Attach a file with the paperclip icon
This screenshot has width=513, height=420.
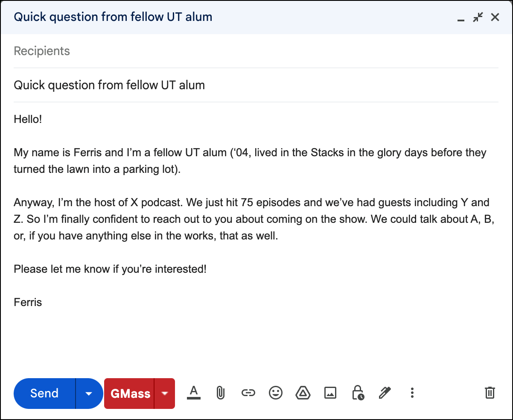point(220,393)
